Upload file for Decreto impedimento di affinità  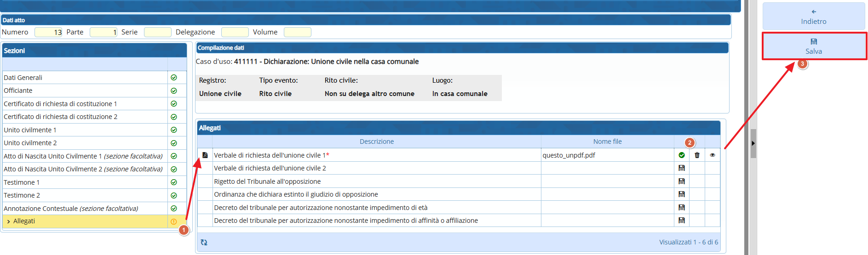click(x=681, y=221)
